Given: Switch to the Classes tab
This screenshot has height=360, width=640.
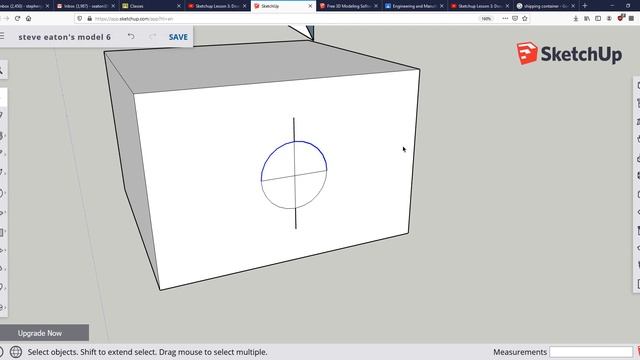Looking at the screenshot, I should click(151, 6).
